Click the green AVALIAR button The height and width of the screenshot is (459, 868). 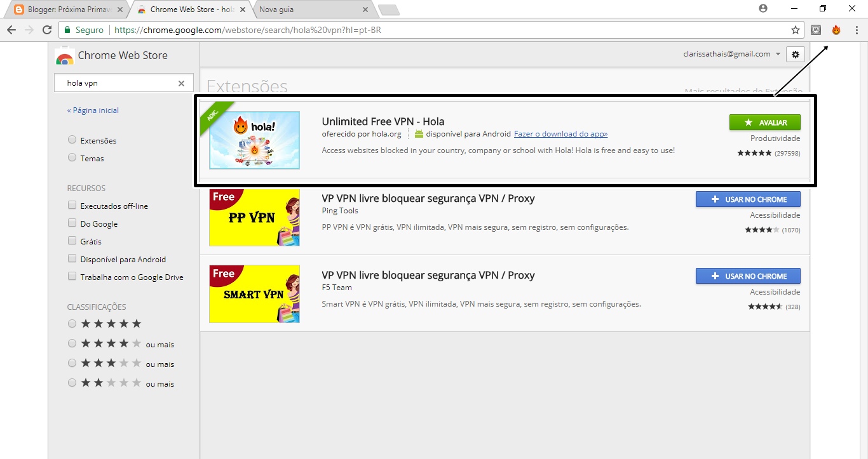coord(765,123)
